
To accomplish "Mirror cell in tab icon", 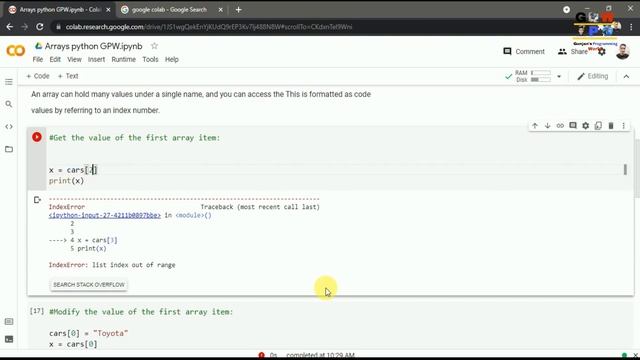I will click(598, 126).
